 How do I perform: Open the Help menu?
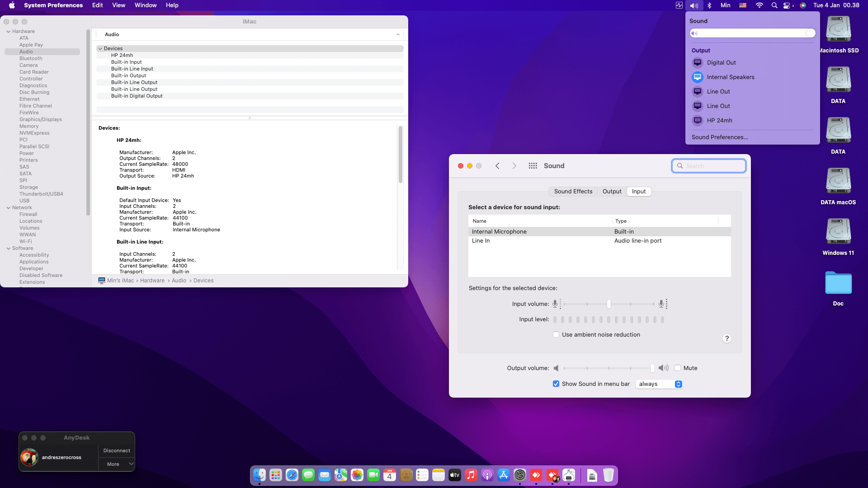(172, 5)
